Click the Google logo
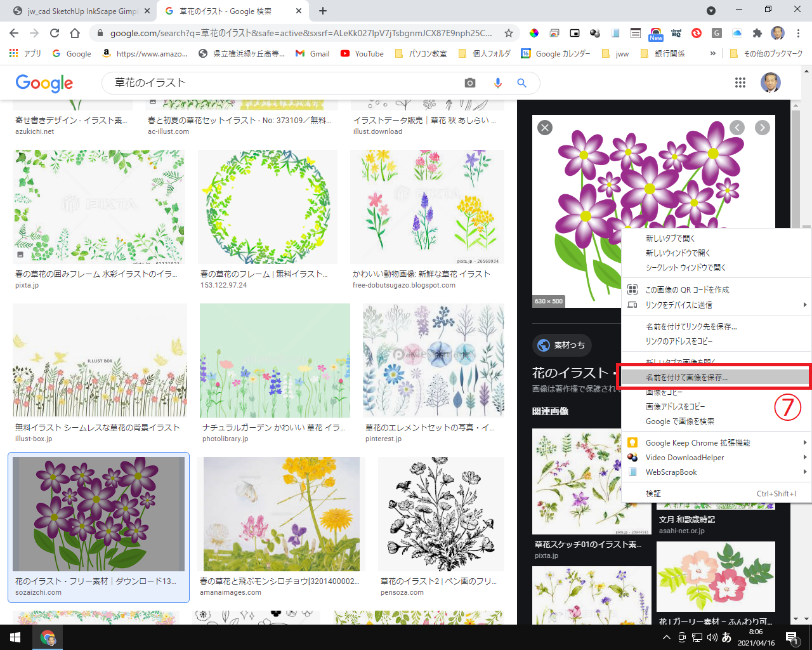The height and width of the screenshot is (650, 812). coord(44,83)
